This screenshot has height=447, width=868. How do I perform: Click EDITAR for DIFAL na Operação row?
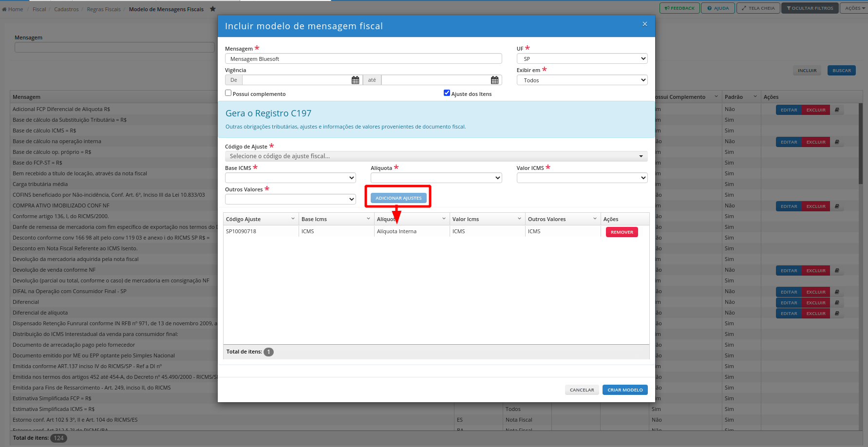tap(789, 292)
